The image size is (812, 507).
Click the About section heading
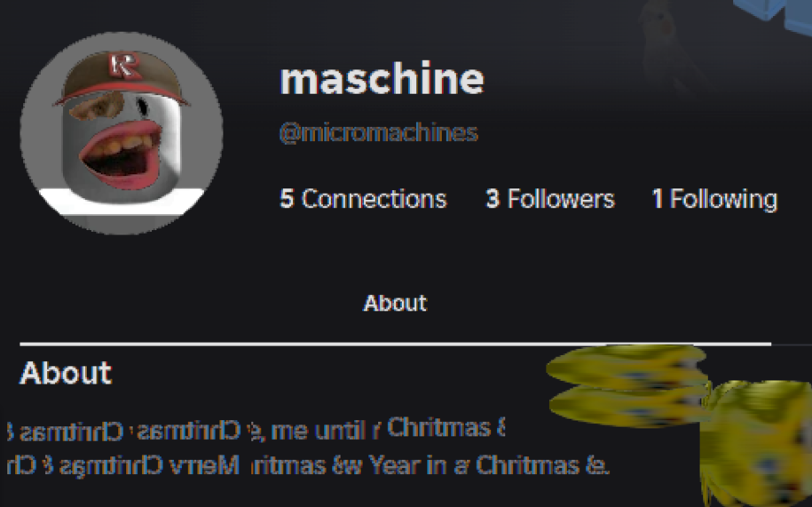coord(66,373)
